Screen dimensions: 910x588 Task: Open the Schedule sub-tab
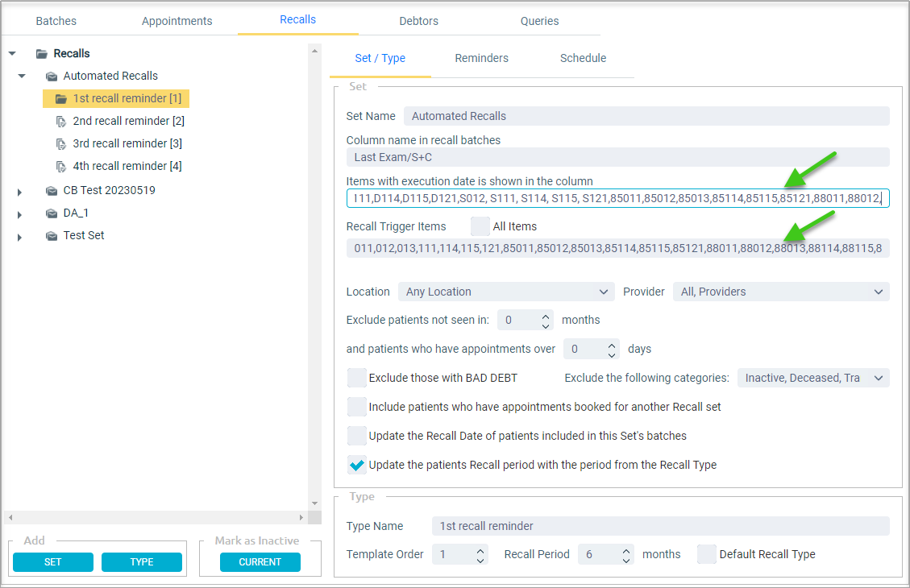584,58
